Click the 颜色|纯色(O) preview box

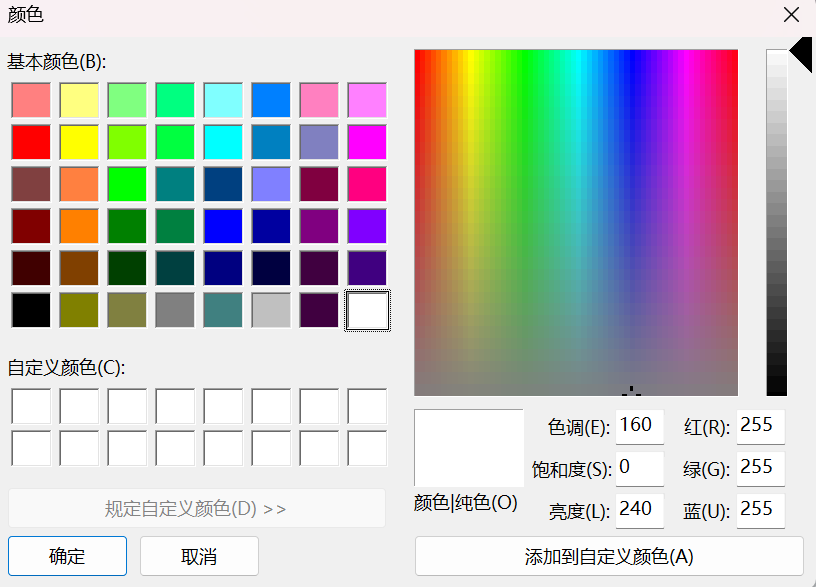[x=467, y=447]
